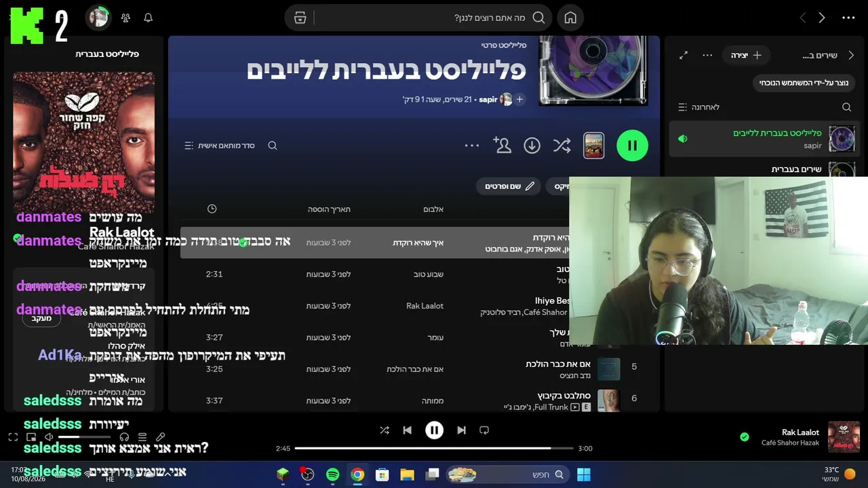Screen dimensions: 868x488
Task: Open the Browse icon in search bar
Action: pyautogui.click(x=300, y=18)
